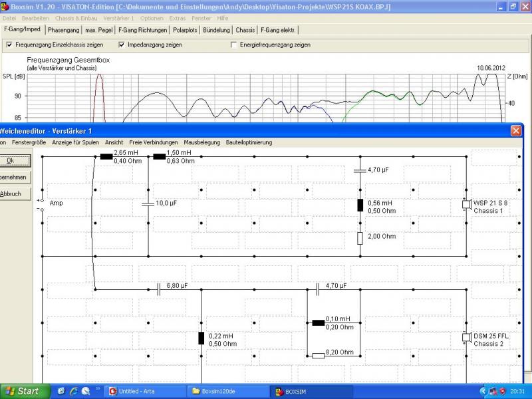Open Datei menu in Boxsim window
This screenshot has height=399, width=532.
pyautogui.click(x=9, y=19)
